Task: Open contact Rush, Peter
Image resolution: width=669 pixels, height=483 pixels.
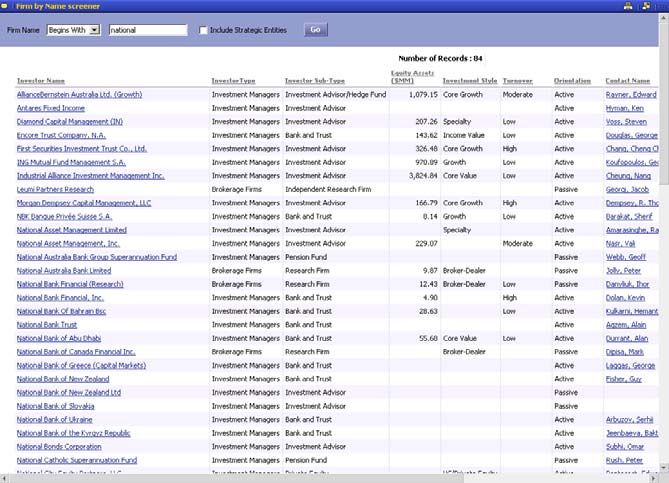Action: (624, 460)
